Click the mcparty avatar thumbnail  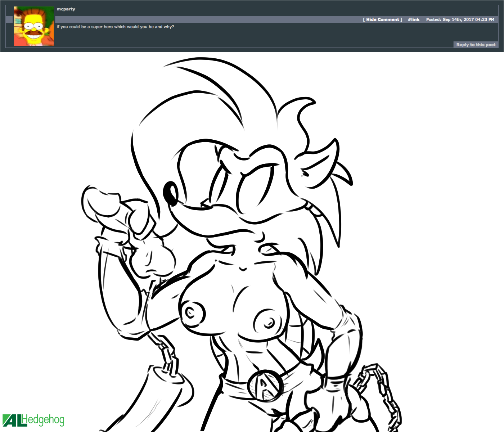click(x=34, y=26)
